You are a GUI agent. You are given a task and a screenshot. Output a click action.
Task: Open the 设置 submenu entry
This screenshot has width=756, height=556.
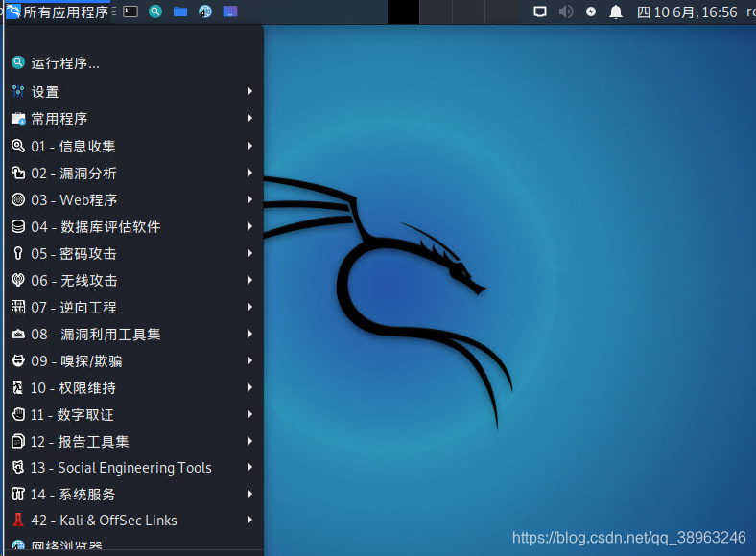pos(134,91)
